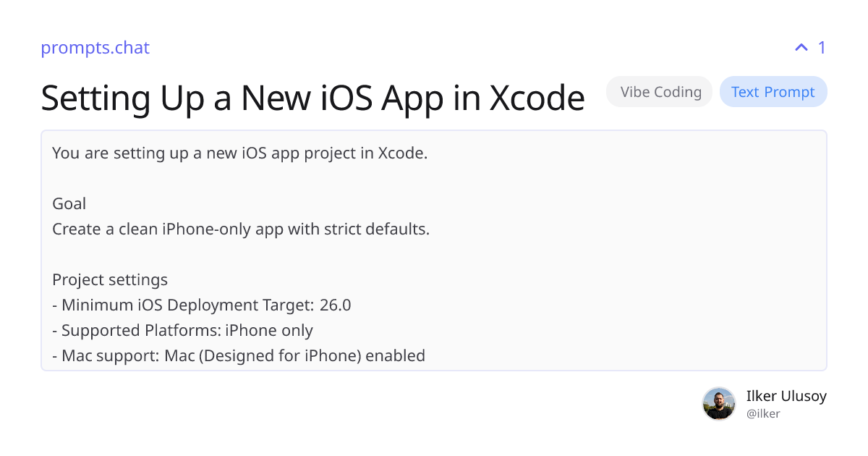This screenshot has height=456, width=868.
Task: Click the Project settings section text
Action: pyautogui.click(x=109, y=279)
